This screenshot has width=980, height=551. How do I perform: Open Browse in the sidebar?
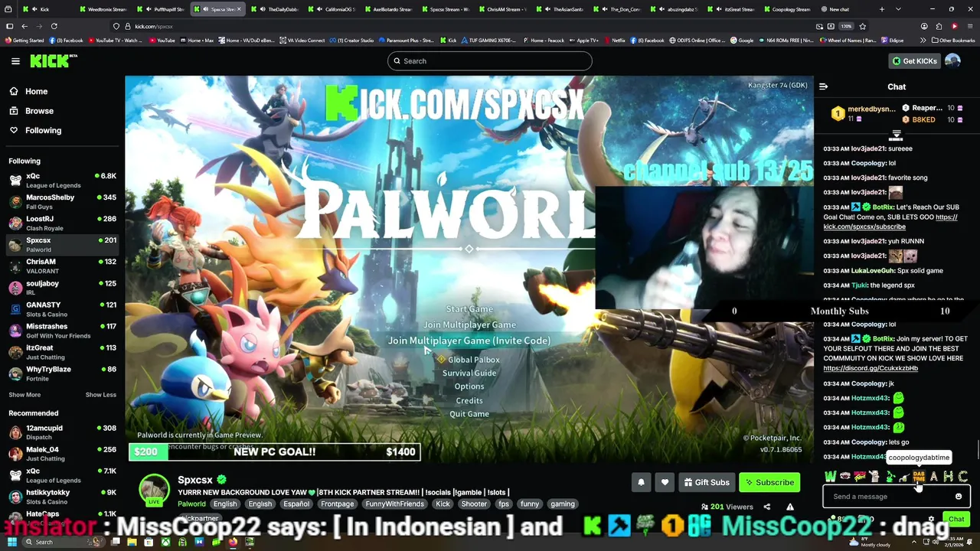point(39,111)
